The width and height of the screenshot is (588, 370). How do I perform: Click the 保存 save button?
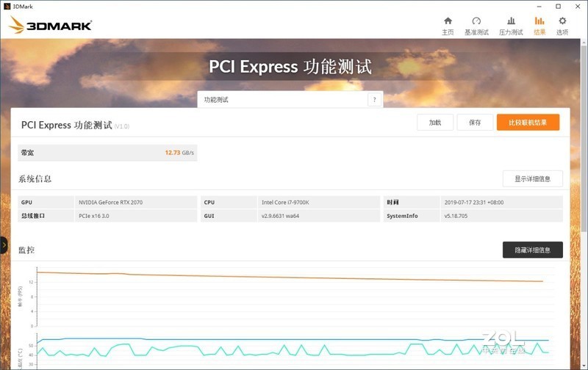[x=475, y=123]
